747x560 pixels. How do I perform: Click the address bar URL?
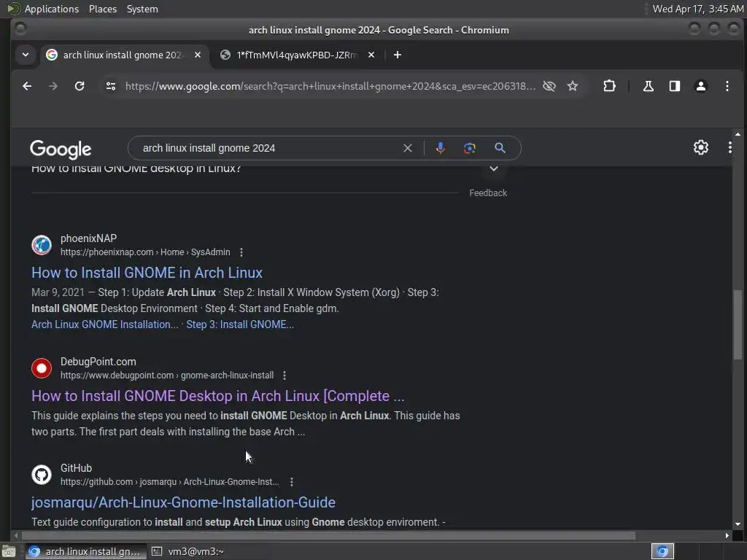pyautogui.click(x=330, y=86)
